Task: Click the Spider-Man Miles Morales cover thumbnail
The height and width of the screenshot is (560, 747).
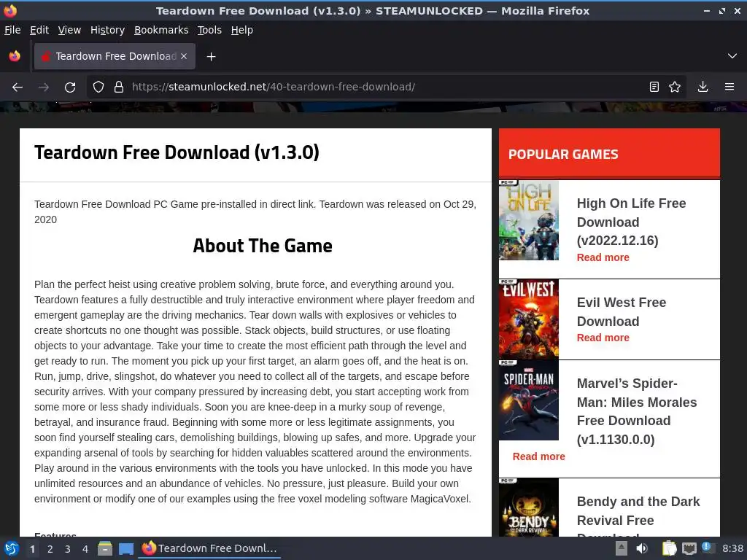Action: (x=528, y=400)
